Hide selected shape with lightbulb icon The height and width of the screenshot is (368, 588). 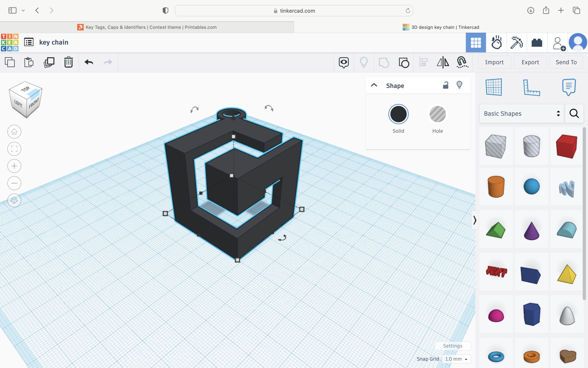pos(459,85)
